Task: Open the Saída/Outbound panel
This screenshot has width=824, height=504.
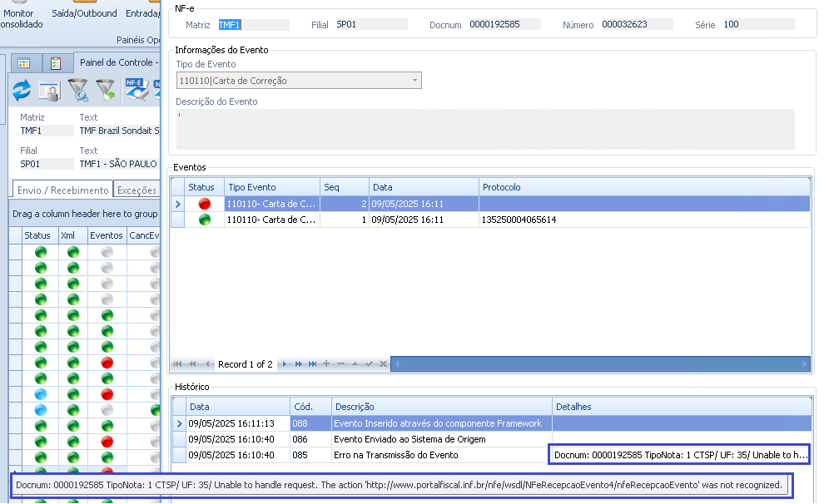Action: tap(85, 13)
